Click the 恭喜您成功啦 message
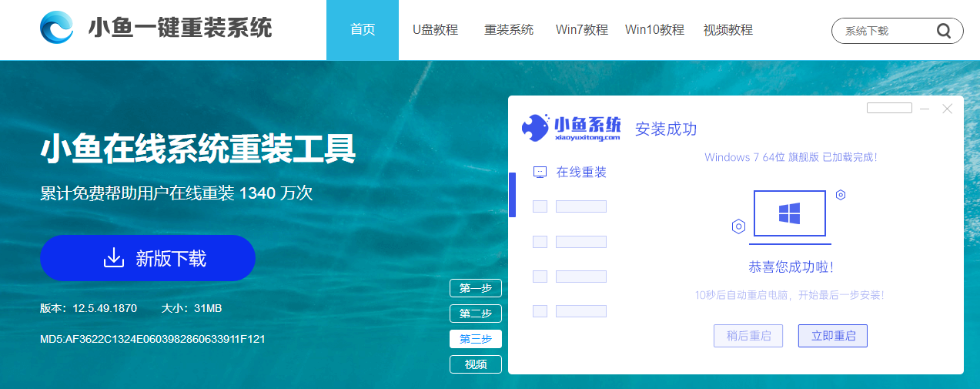The width and height of the screenshot is (980, 389). [x=791, y=267]
